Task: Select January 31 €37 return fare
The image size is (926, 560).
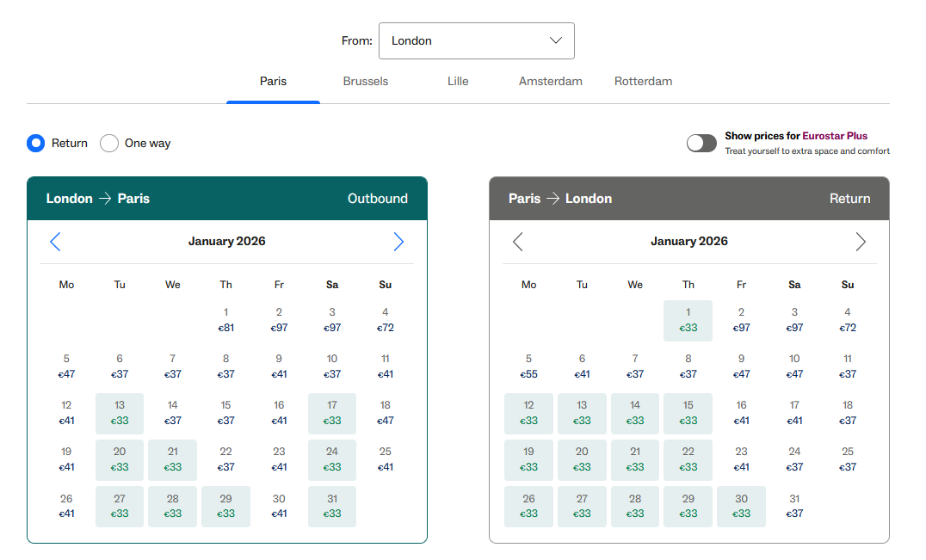Action: coord(794,507)
